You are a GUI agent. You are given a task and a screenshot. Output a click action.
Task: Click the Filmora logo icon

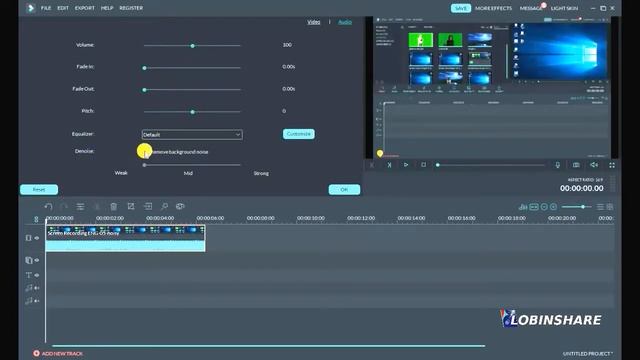click(30, 8)
